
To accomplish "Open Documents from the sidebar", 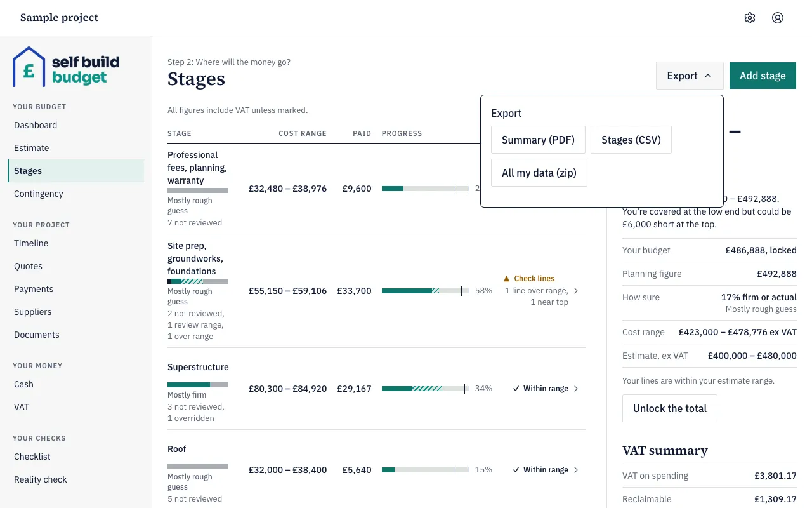I will pos(76,335).
